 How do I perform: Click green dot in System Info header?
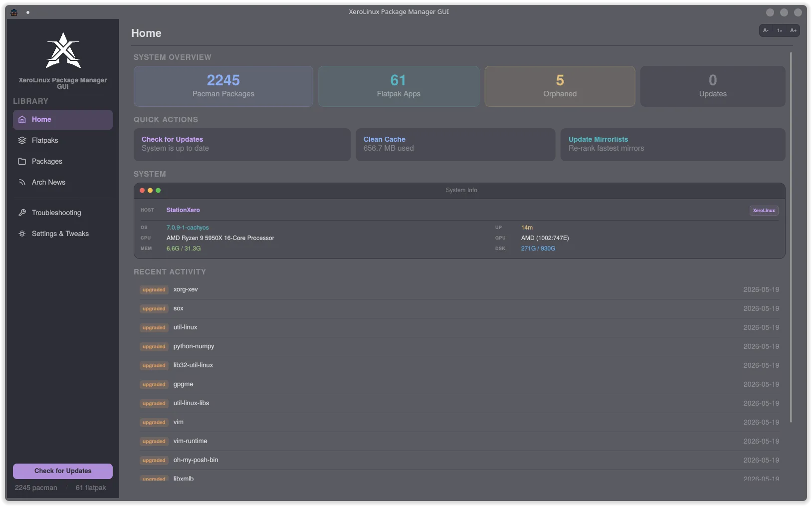coord(158,191)
